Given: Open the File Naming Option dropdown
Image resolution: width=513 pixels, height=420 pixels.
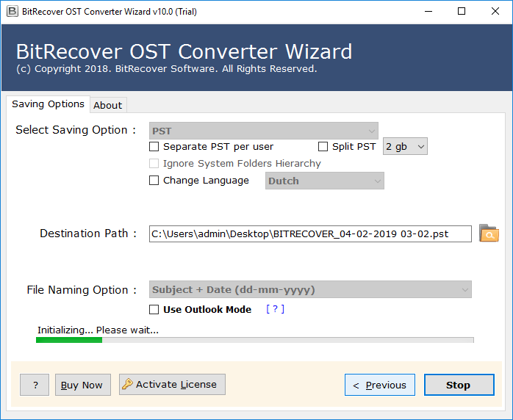Looking at the screenshot, I should coord(310,289).
